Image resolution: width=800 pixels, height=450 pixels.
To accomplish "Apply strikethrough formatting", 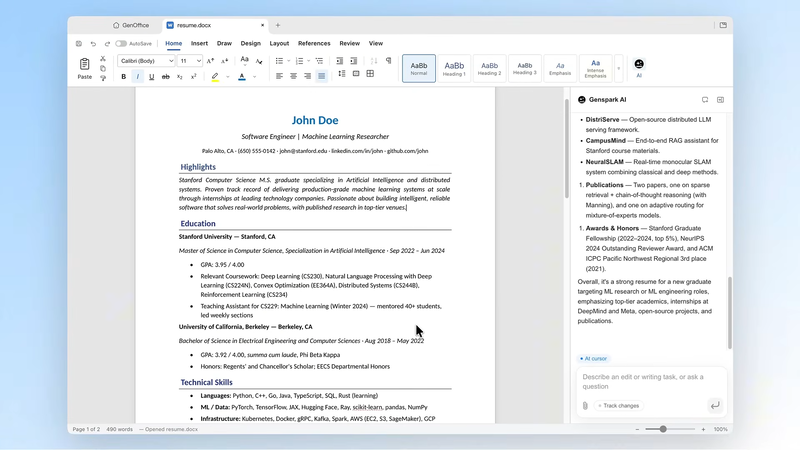I will click(x=165, y=77).
